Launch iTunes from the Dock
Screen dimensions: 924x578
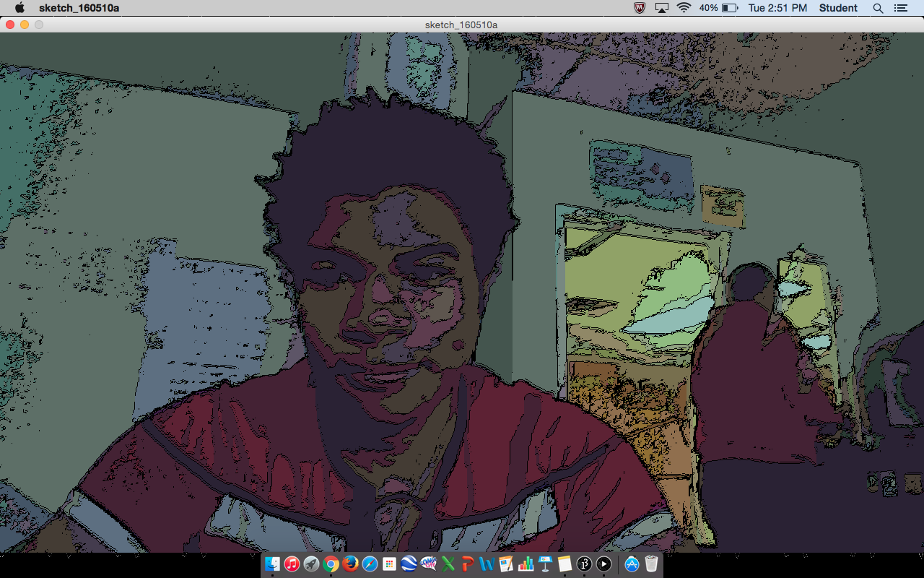292,564
